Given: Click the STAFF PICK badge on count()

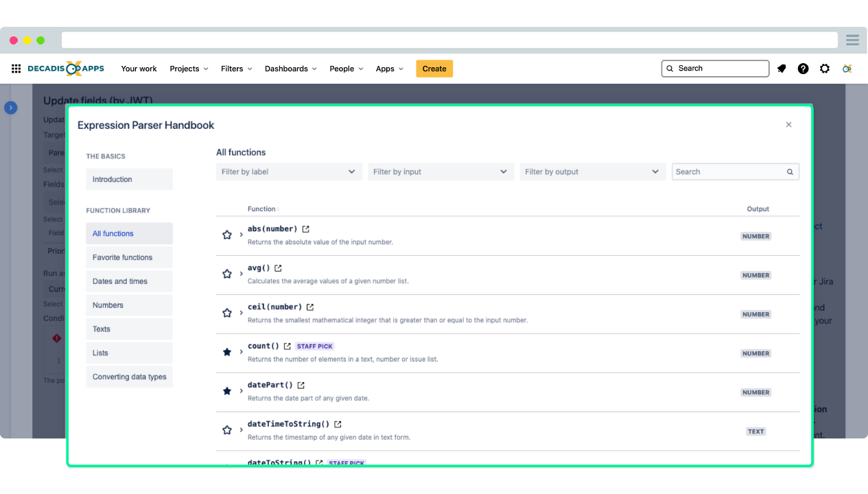Looking at the screenshot, I should pos(315,346).
